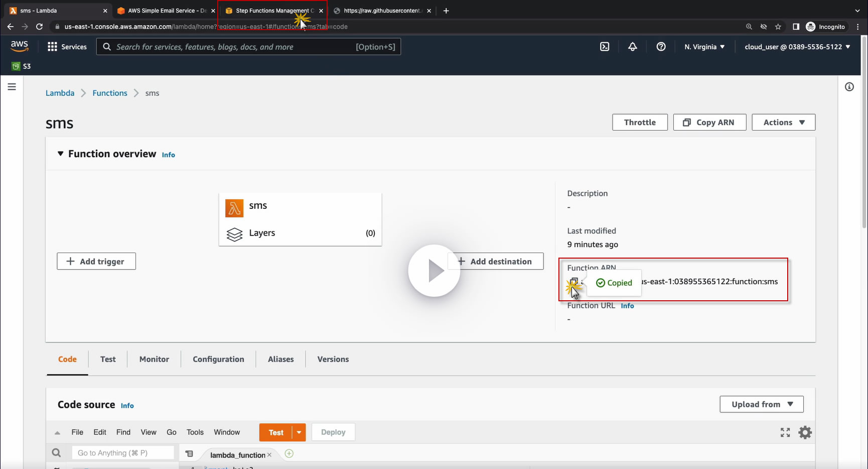Reload the page in the browser
The height and width of the screenshot is (469, 868).
coord(39,27)
